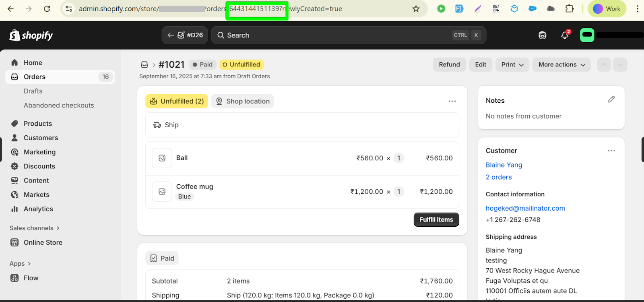
Task: Expand the Apps section
Action: pyautogui.click(x=20, y=264)
